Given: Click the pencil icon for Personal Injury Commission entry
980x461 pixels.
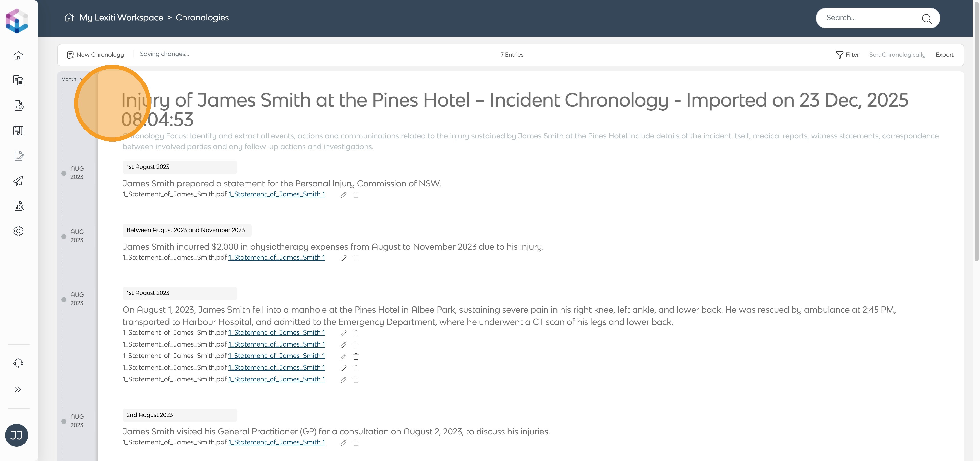Looking at the screenshot, I should tap(344, 195).
